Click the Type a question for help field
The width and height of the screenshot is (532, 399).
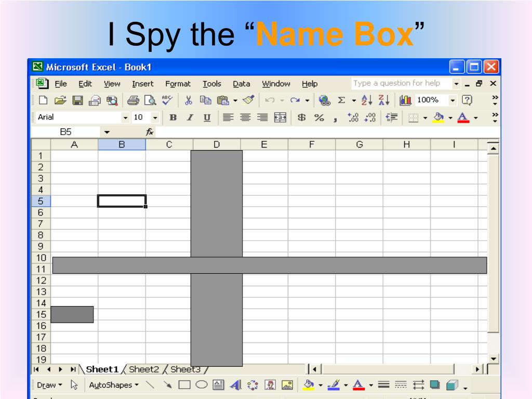402,83
